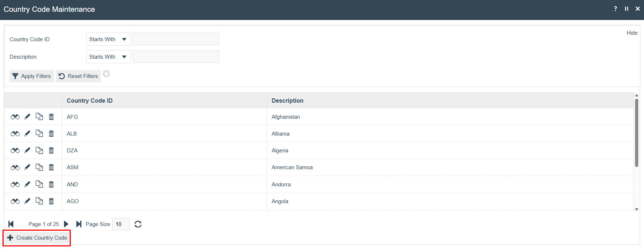Click the AND code cell
Image resolution: width=644 pixels, height=250 pixels.
[x=164, y=185]
